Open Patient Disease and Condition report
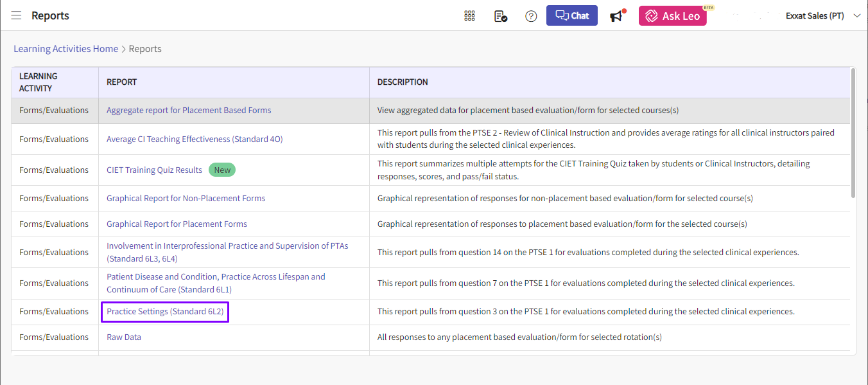The image size is (868, 385). (x=216, y=283)
